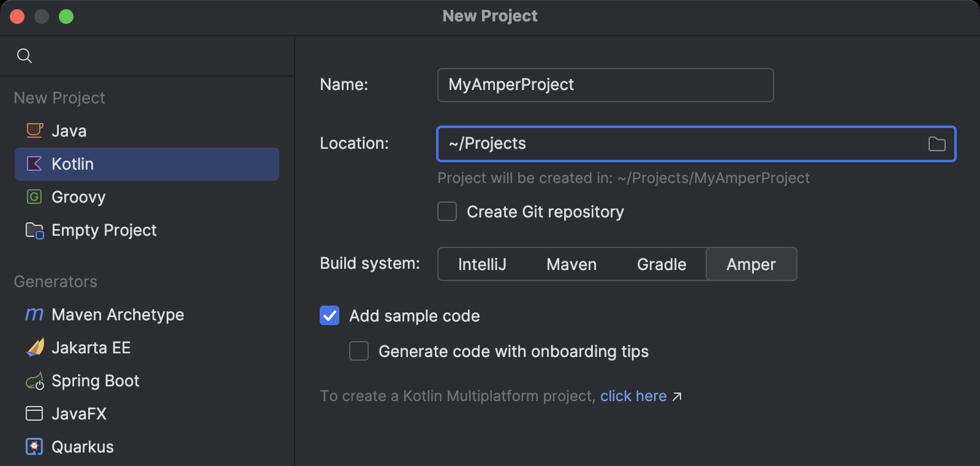Click the external link arrow icon

pyautogui.click(x=677, y=396)
